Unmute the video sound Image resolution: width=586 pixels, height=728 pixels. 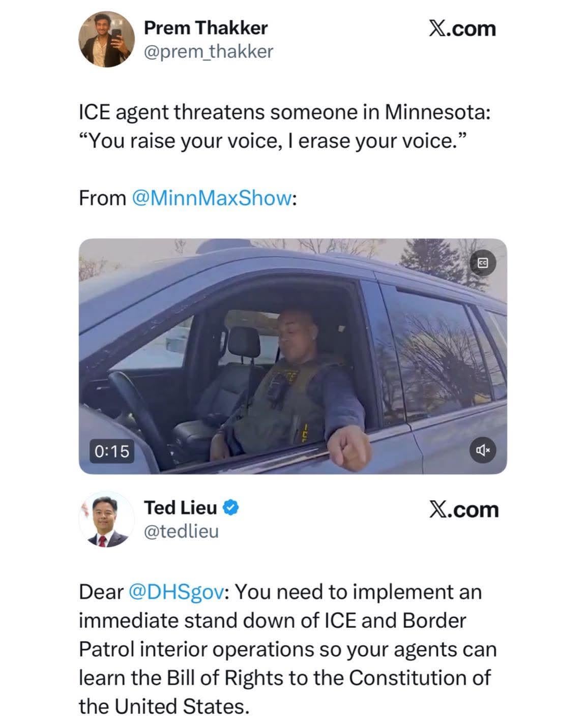(483, 450)
